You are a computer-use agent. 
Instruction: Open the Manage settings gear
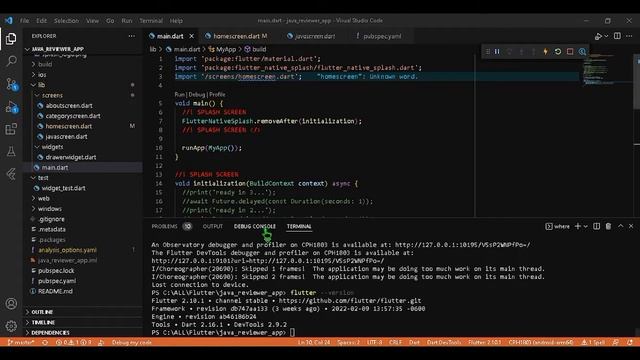pyautogui.click(x=11, y=326)
